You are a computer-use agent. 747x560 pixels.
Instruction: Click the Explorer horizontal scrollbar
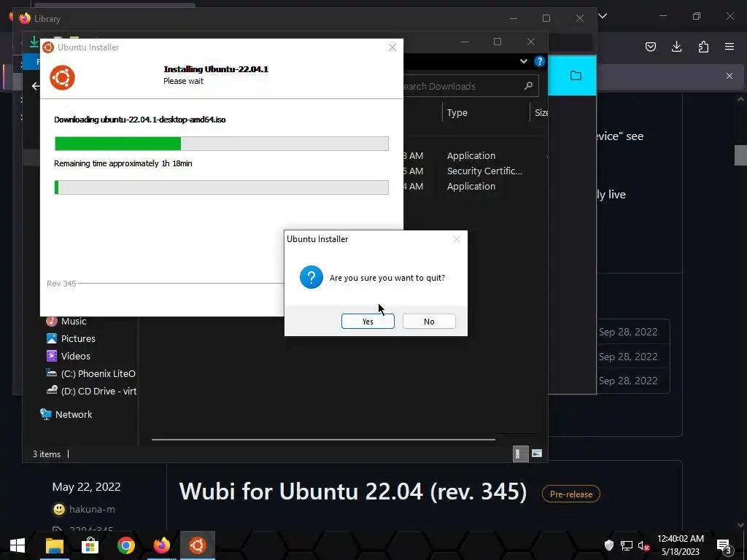pyautogui.click(x=323, y=440)
